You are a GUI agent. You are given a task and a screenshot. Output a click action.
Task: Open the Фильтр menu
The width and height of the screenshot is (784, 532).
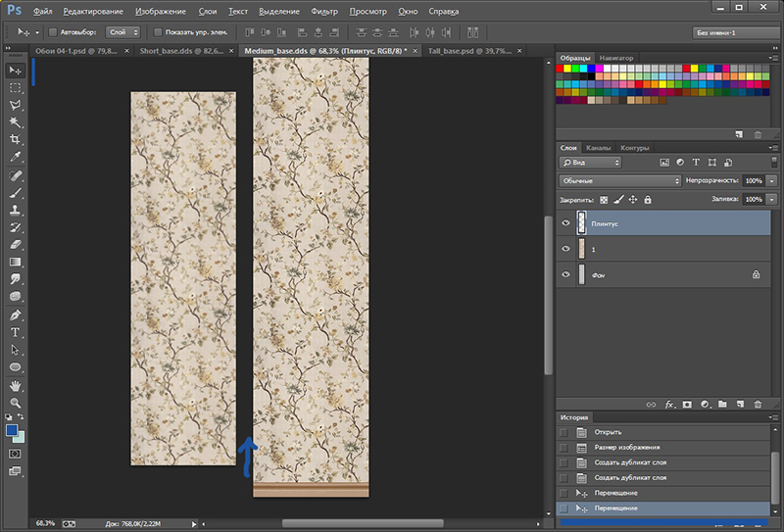tap(323, 12)
